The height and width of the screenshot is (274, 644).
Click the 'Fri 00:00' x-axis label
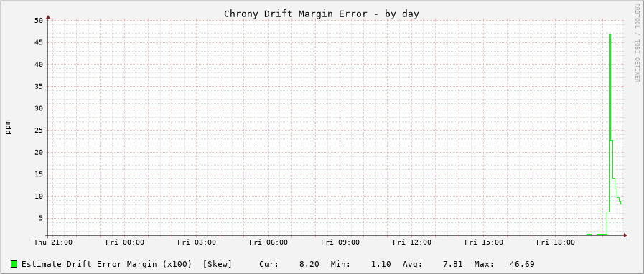(125, 242)
